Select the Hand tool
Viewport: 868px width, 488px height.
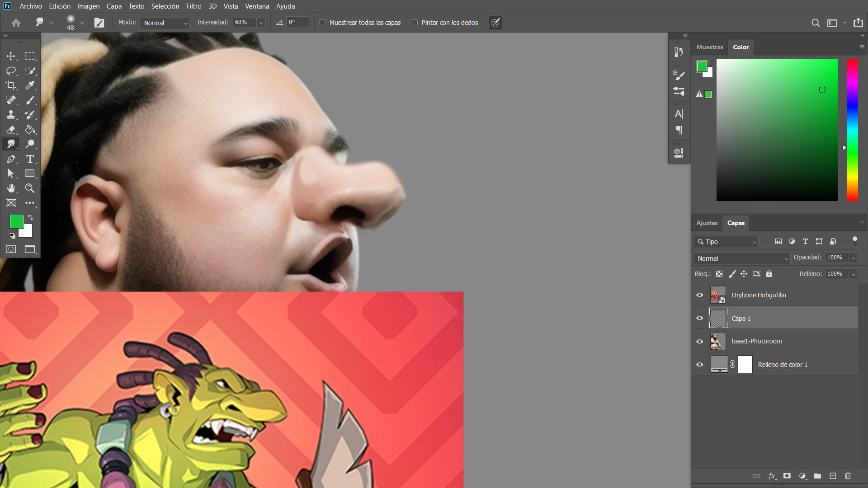tap(11, 188)
